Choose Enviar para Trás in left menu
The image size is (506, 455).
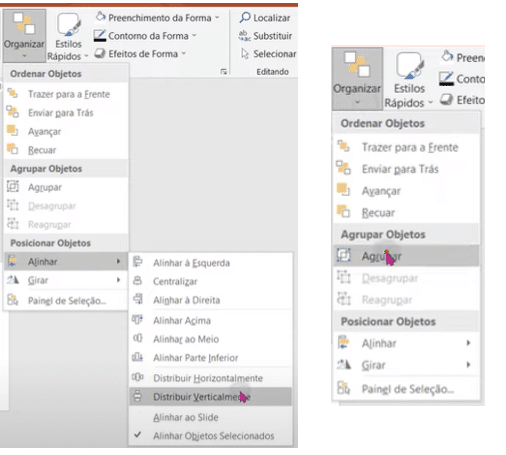click(x=66, y=113)
